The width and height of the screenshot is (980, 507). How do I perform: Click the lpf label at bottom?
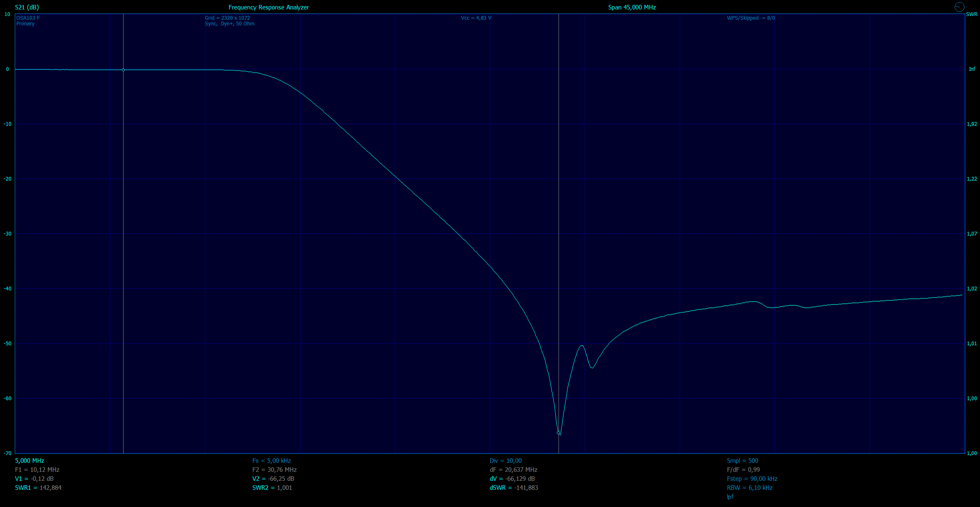(x=730, y=497)
